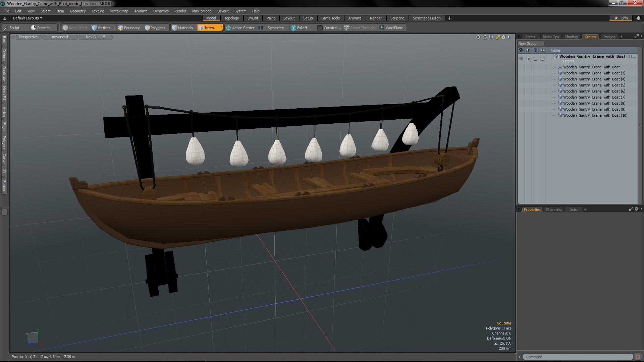
Task: Click the Command input field
Action: click(578, 357)
